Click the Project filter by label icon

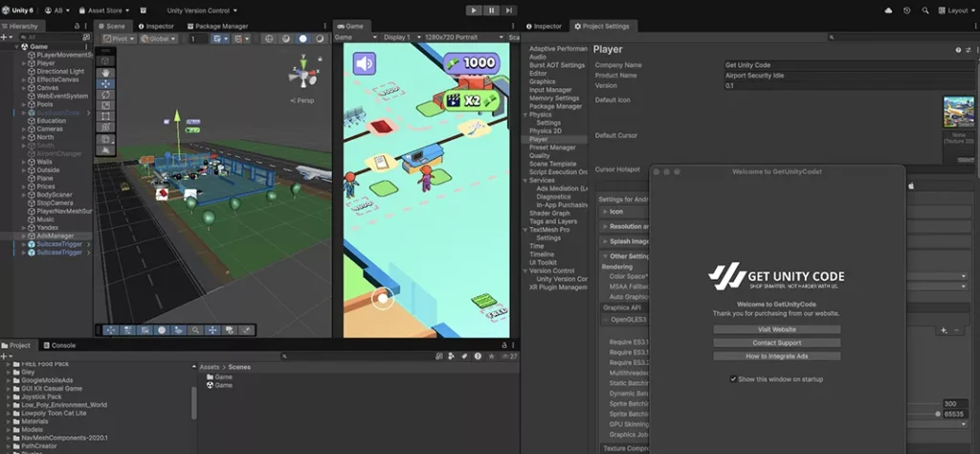click(464, 356)
